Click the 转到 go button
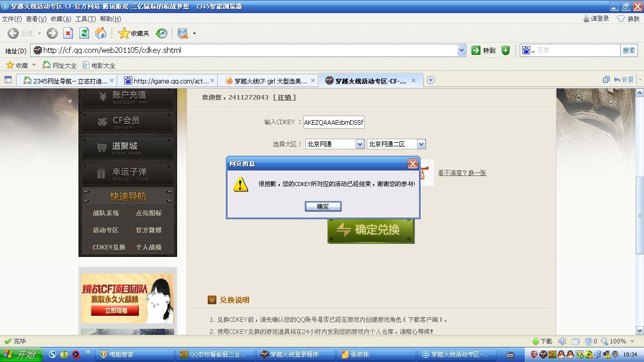 click(484, 50)
